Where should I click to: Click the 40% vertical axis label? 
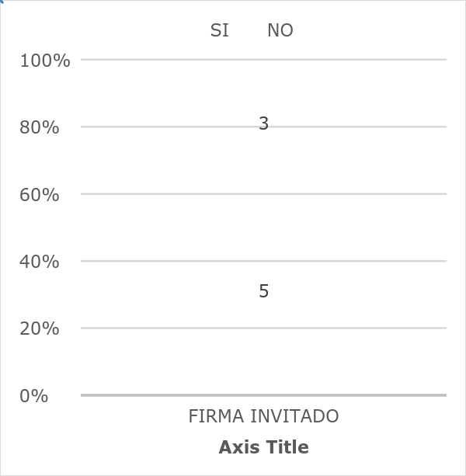(x=39, y=262)
